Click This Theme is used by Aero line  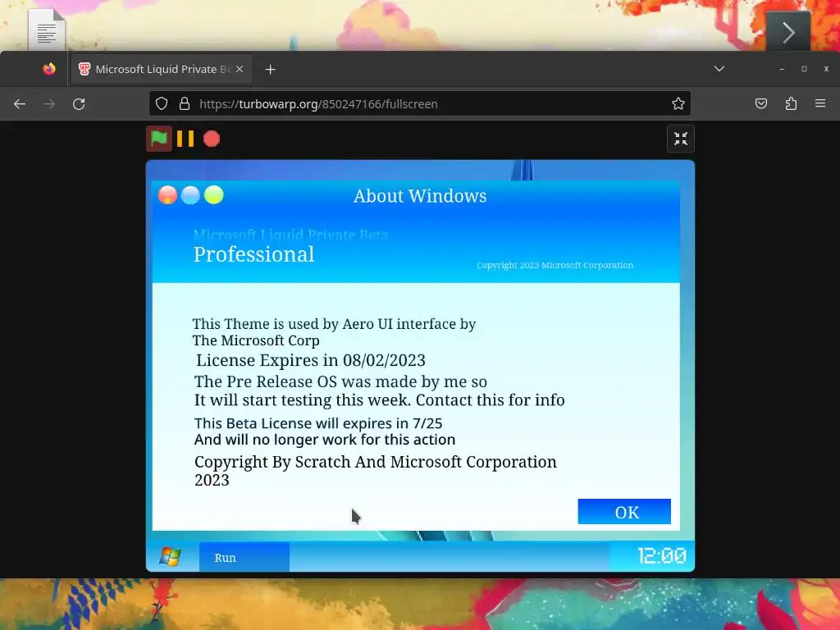[335, 324]
